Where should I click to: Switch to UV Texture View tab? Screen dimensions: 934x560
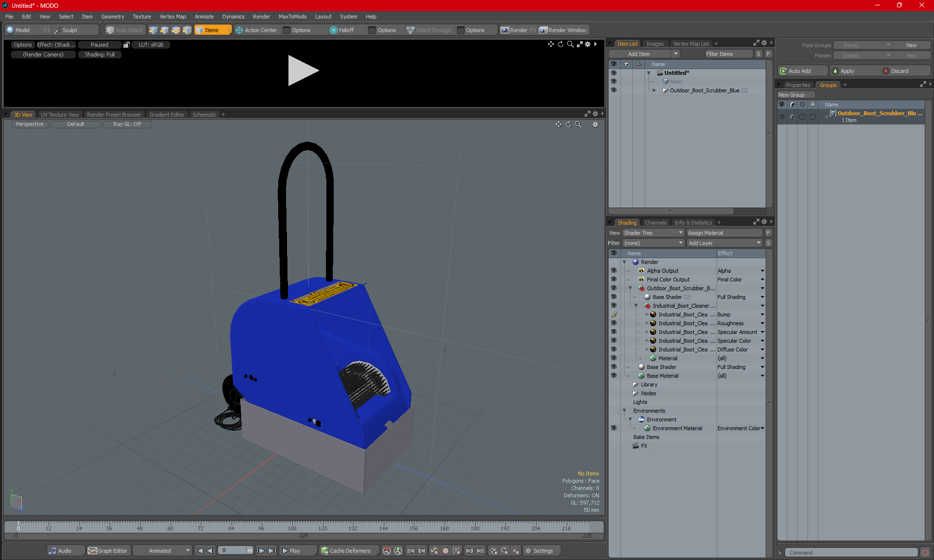pos(60,115)
